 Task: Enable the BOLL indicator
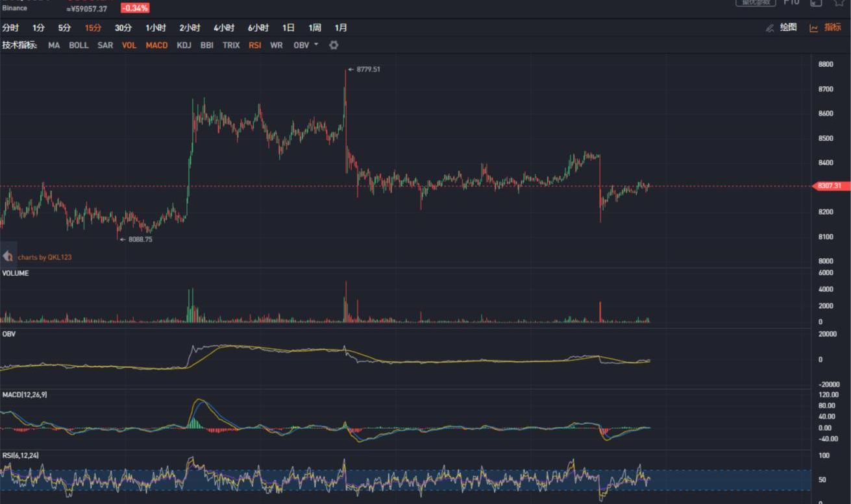click(79, 45)
